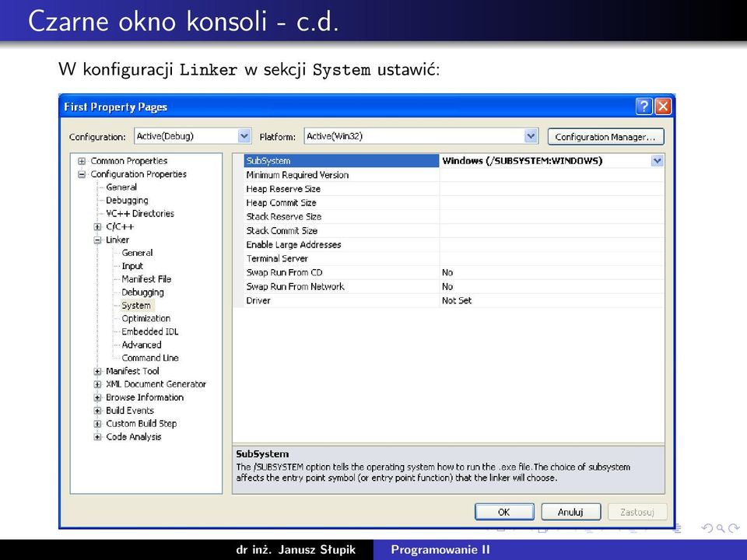Click the Beamer forward navigation arrow
This screenshot has width=747, height=560.
[734, 528]
